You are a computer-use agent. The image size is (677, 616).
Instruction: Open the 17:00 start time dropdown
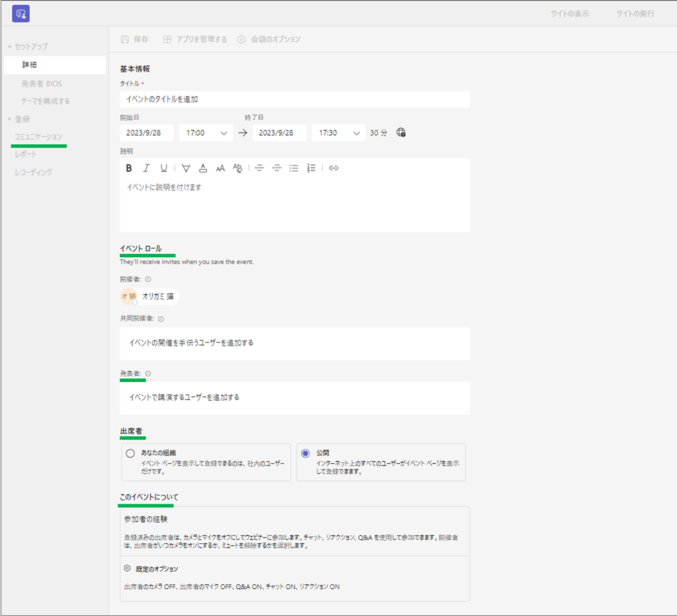click(206, 133)
